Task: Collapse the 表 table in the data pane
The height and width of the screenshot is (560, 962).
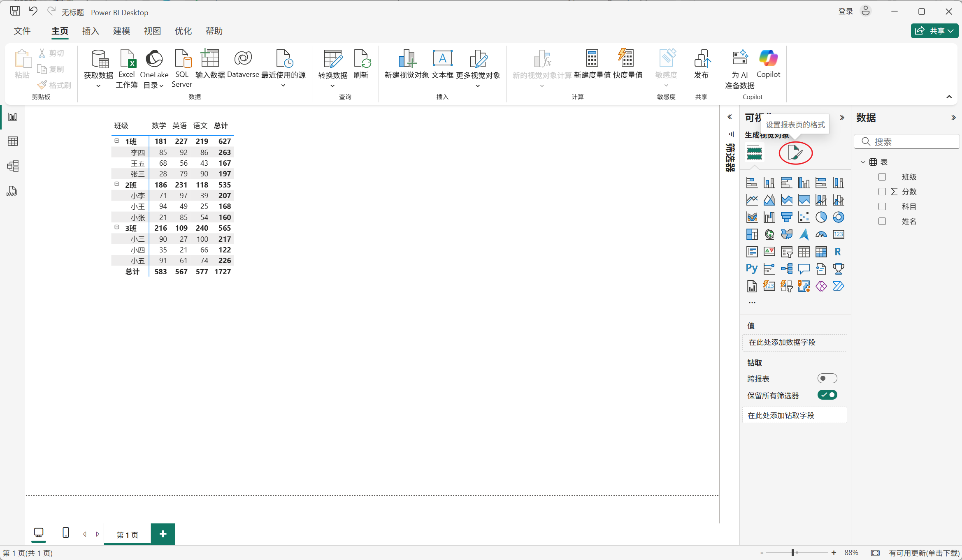Action: point(863,162)
